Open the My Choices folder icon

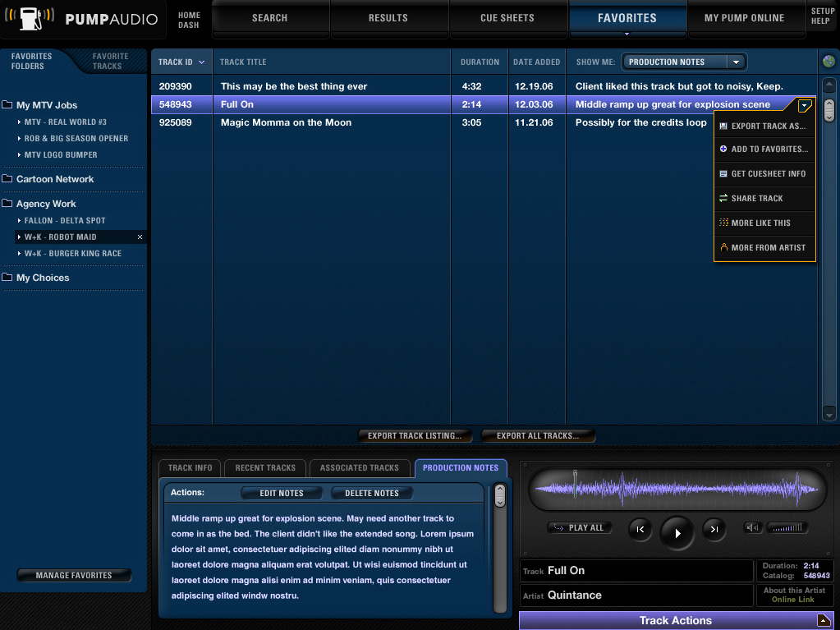coord(7,277)
